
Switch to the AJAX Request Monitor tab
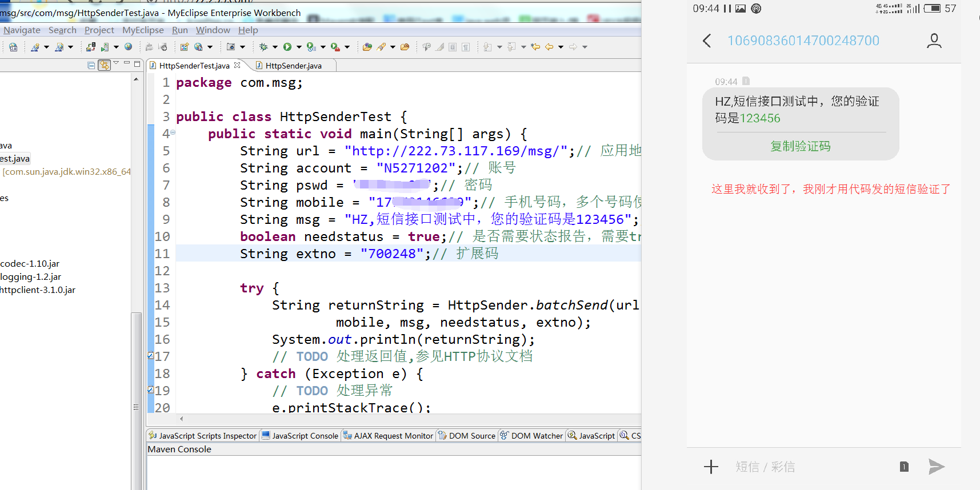point(389,436)
